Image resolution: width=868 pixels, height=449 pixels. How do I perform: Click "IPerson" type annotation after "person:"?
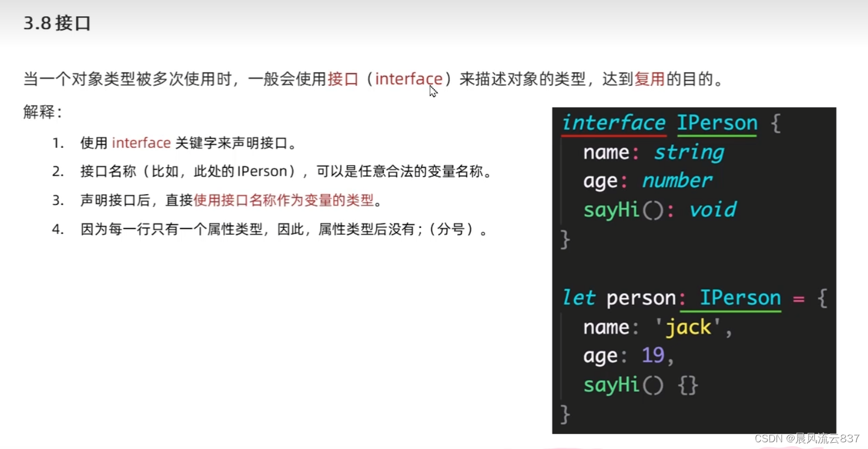740,298
